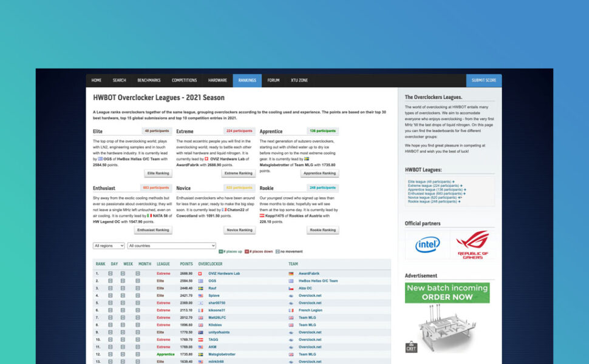589x364 pixels.
Task: Click the Swedish flag next to Rauf
Action: [200, 288]
